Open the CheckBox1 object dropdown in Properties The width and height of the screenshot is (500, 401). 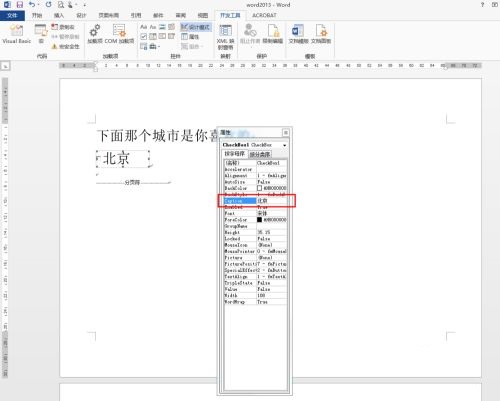coord(284,145)
